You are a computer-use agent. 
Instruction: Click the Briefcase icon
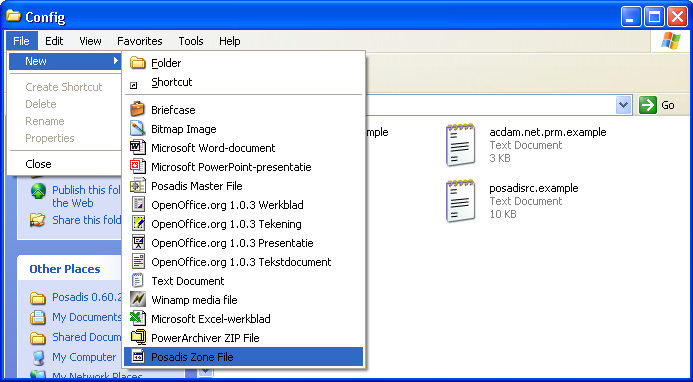[137, 109]
